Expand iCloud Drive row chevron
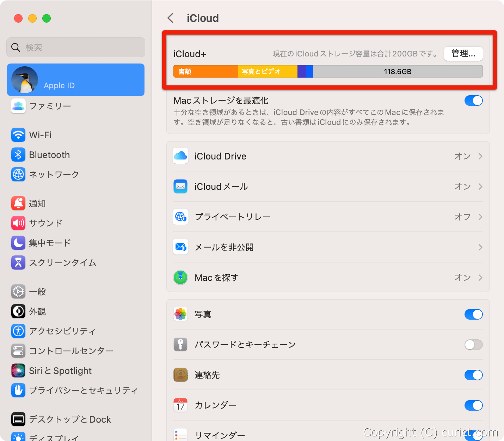Viewport: 504px width, 441px height. (480, 156)
